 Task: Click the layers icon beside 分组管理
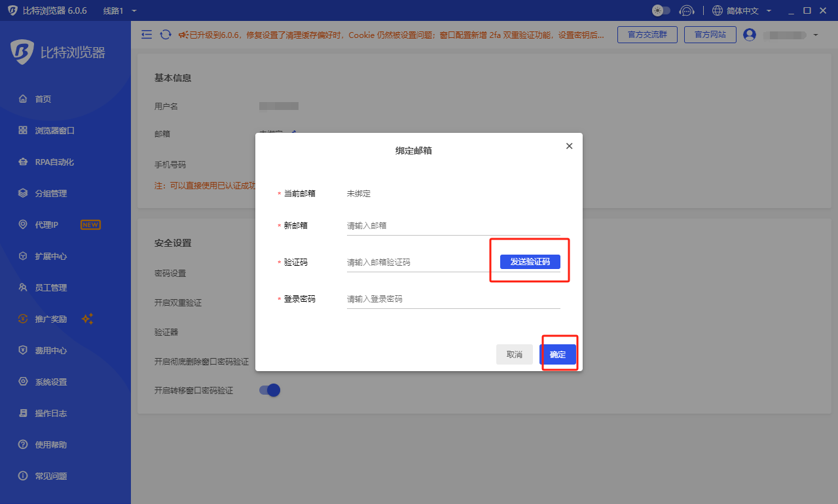pos(23,193)
